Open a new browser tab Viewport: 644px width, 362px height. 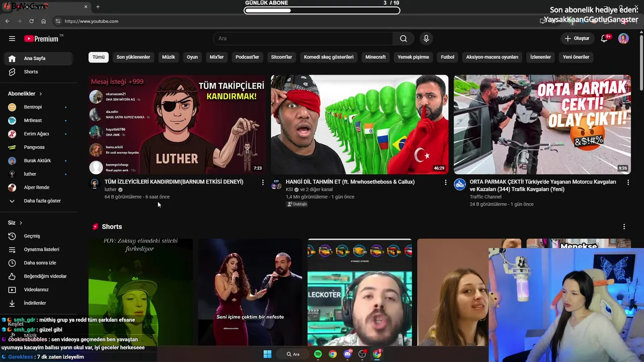coord(98,7)
